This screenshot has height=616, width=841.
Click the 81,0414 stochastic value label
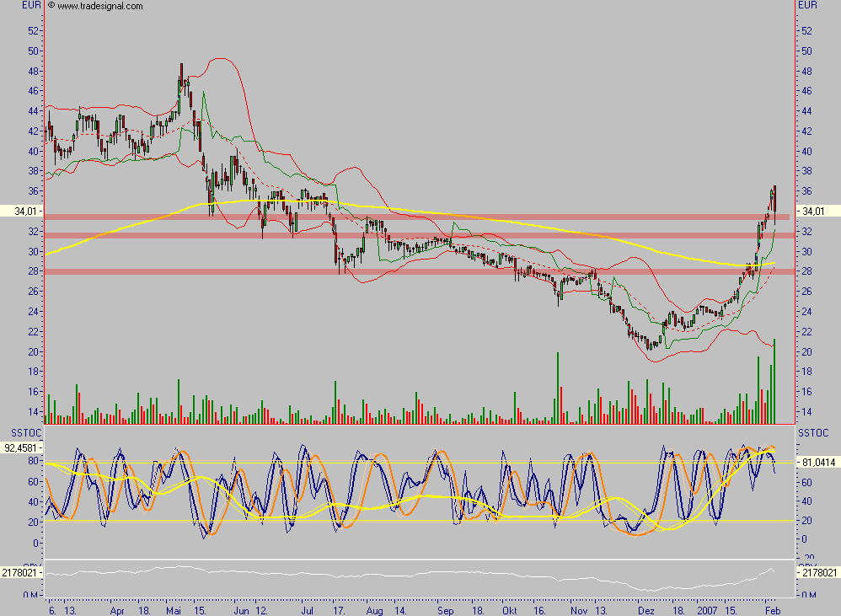pyautogui.click(x=817, y=463)
